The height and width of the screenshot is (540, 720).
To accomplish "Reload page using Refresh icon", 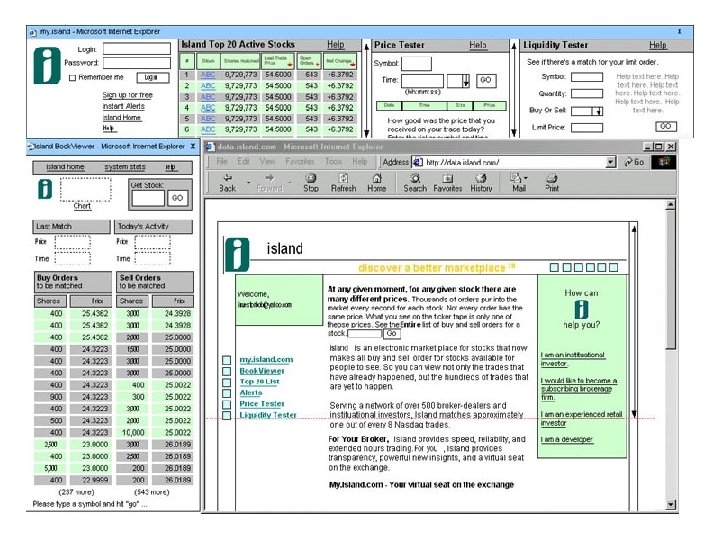I will pos(343,178).
